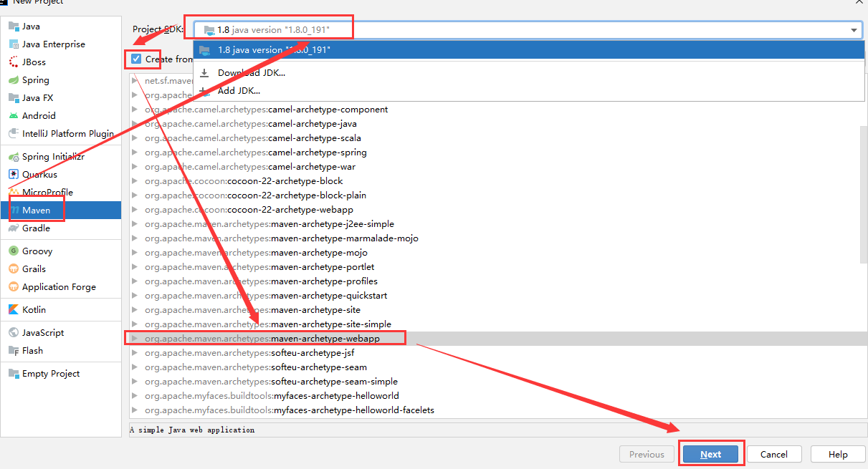Click the IntelliJ Platform Plugin icon
Screen dimensions: 868x469
pyautogui.click(x=14, y=134)
